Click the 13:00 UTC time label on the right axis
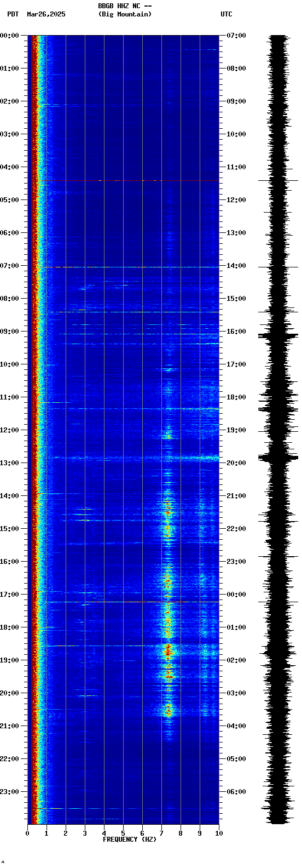 (x=236, y=233)
